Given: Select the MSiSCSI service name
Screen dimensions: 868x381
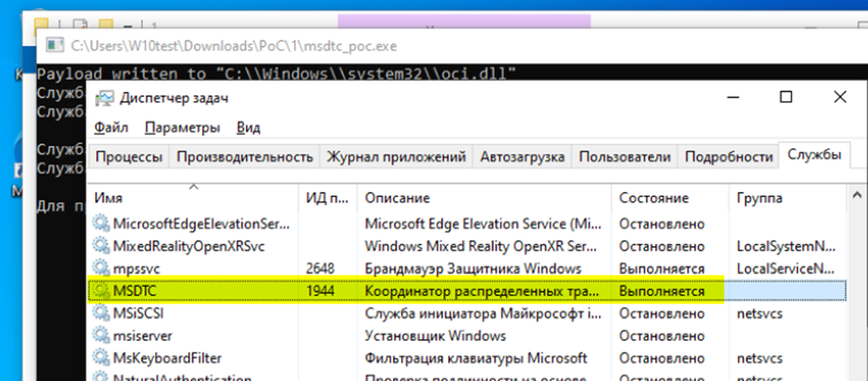Looking at the screenshot, I should (138, 313).
